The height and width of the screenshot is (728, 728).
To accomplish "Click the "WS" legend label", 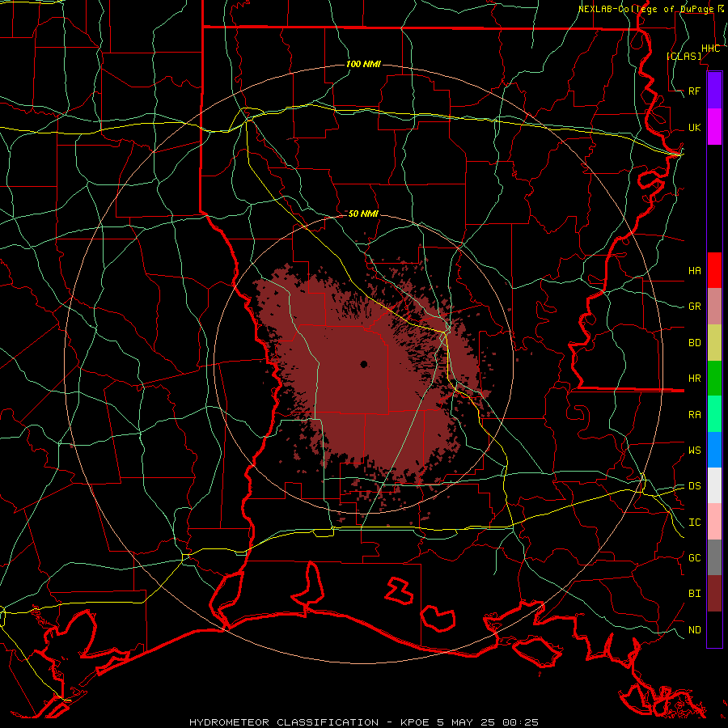I will click(695, 450).
